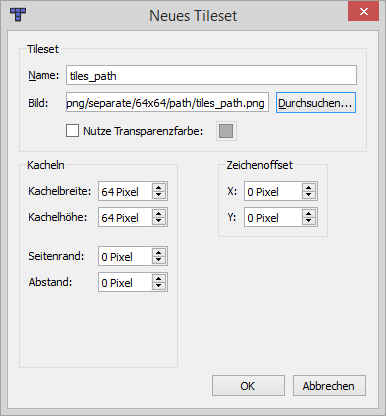The height and width of the screenshot is (416, 386).
Task: Click the Tiled app icon in title bar
Action: click(x=18, y=15)
